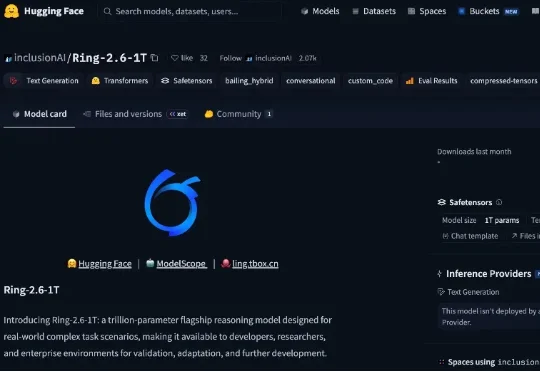
Task: Select the conversational tag
Action: pos(311,81)
